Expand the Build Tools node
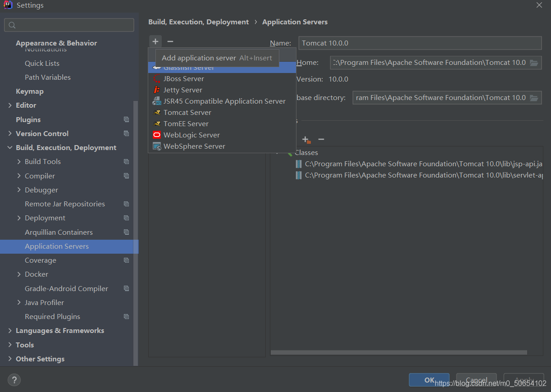Viewport: 551px width, 392px height. point(19,162)
